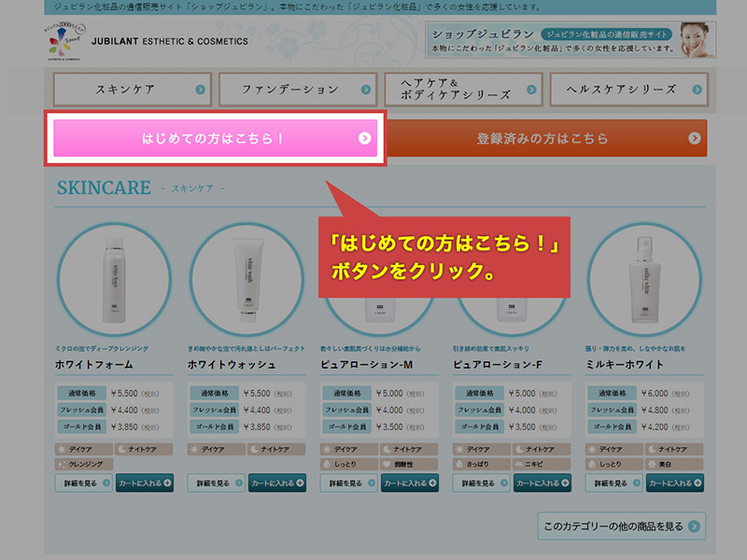Click the デイケア tag on ピュアローション-M
Screen dimensions: 747x560
[x=348, y=449]
